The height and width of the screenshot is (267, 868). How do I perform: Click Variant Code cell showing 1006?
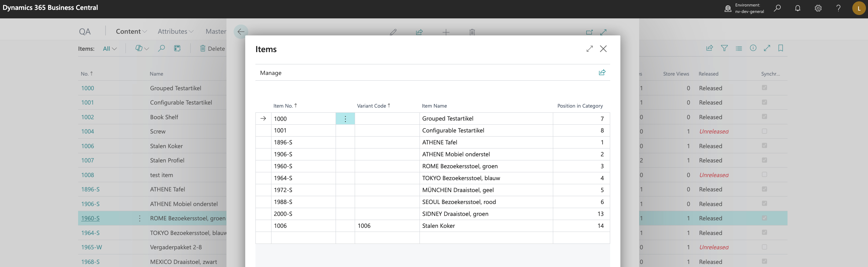pyautogui.click(x=387, y=226)
